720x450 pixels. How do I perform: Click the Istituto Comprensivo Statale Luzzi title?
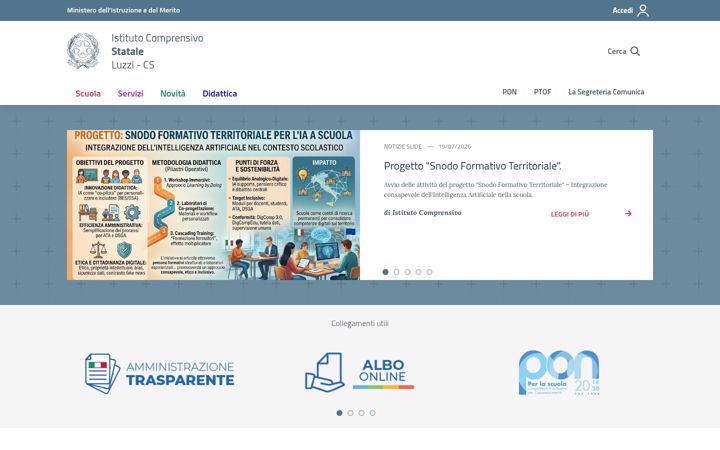(x=157, y=51)
